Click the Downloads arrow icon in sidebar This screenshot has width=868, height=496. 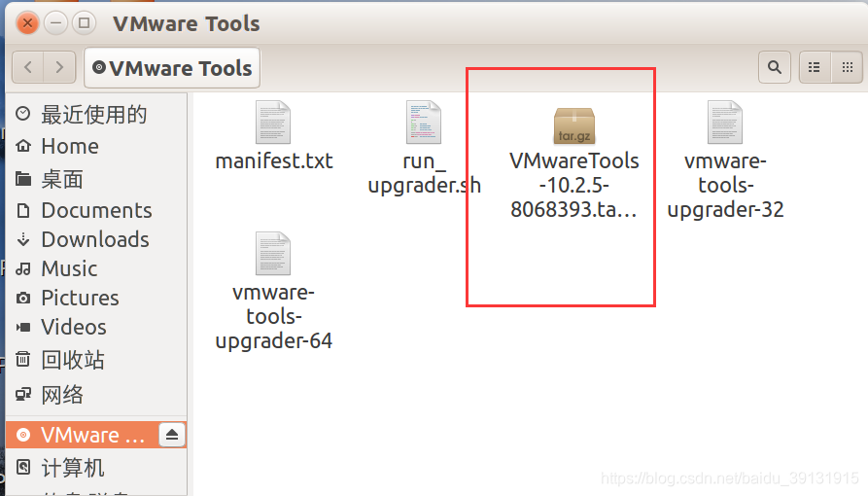(x=23, y=239)
